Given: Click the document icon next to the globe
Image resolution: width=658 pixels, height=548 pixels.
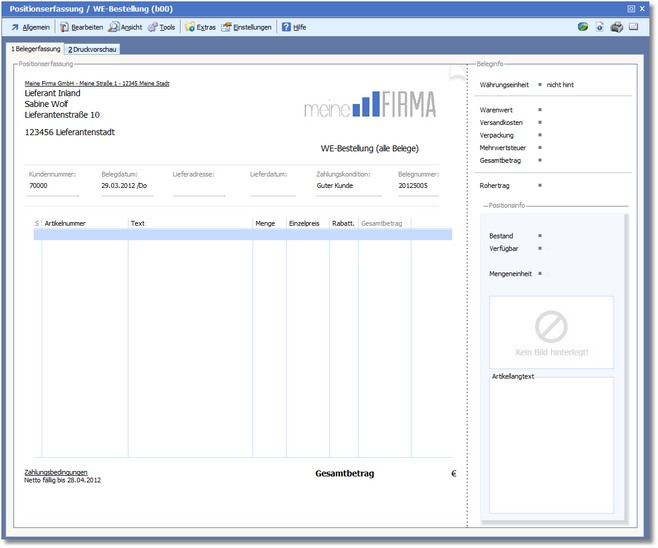Looking at the screenshot, I should [x=599, y=27].
